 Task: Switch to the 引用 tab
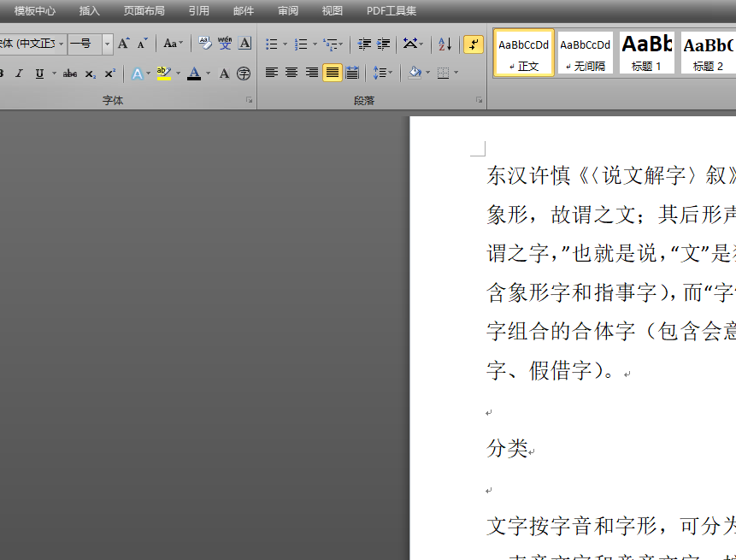coord(199,11)
